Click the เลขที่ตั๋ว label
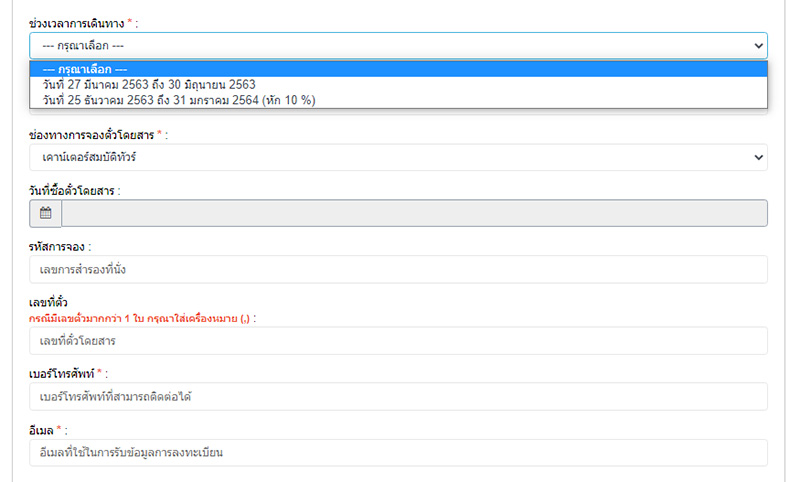 pyautogui.click(x=48, y=302)
